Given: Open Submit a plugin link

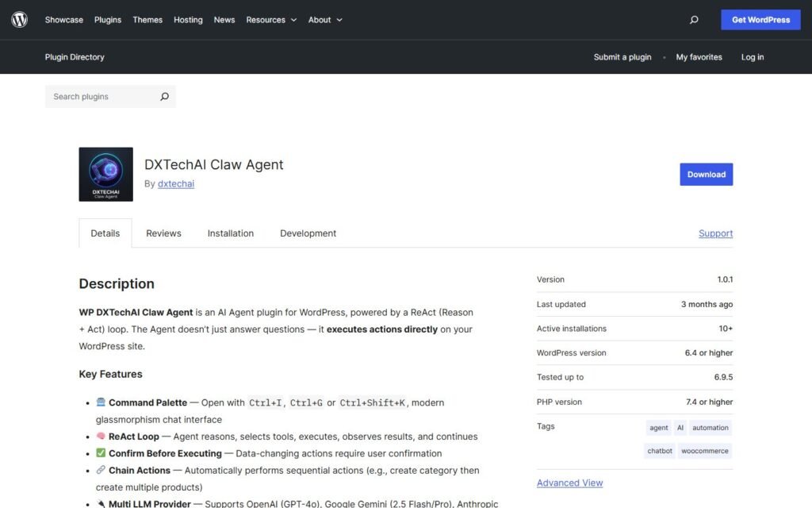Looking at the screenshot, I should pyautogui.click(x=622, y=57).
